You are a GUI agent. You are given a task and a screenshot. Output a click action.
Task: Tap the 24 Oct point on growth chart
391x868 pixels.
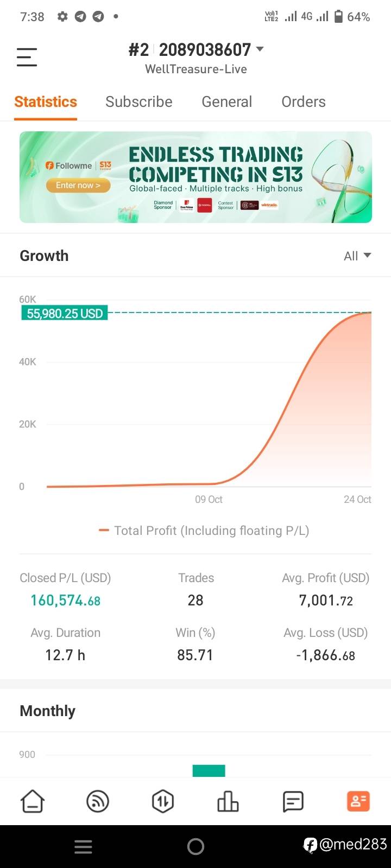click(x=371, y=313)
